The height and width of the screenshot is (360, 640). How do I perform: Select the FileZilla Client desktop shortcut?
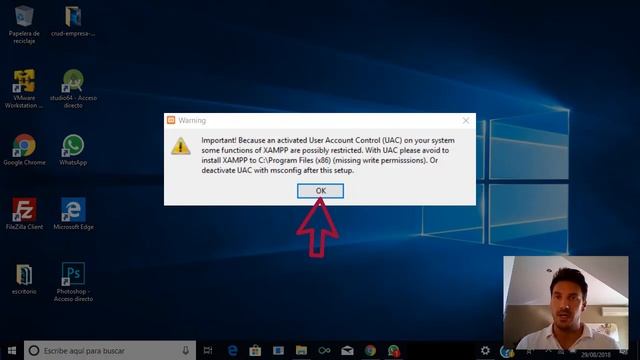[24, 214]
